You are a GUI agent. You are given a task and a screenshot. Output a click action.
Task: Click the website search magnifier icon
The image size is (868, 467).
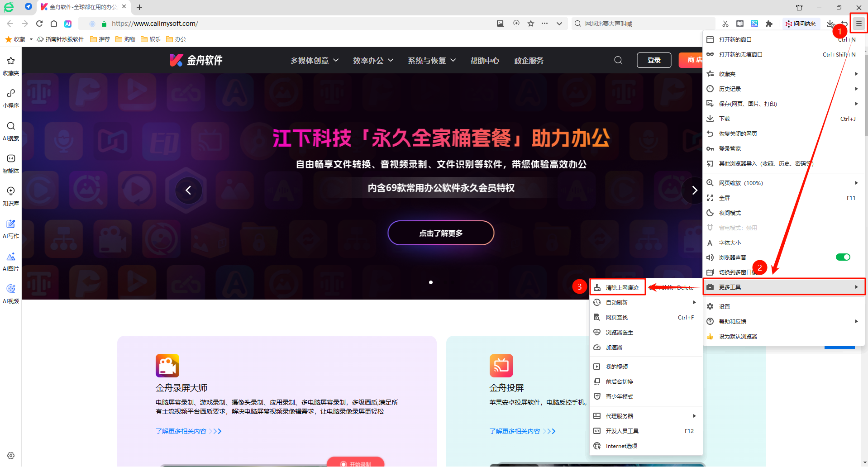[x=618, y=60]
